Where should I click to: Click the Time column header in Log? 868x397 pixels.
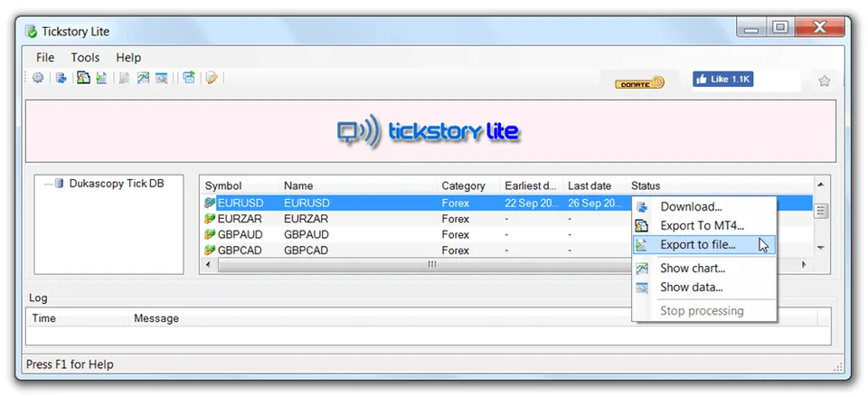[x=78, y=318]
